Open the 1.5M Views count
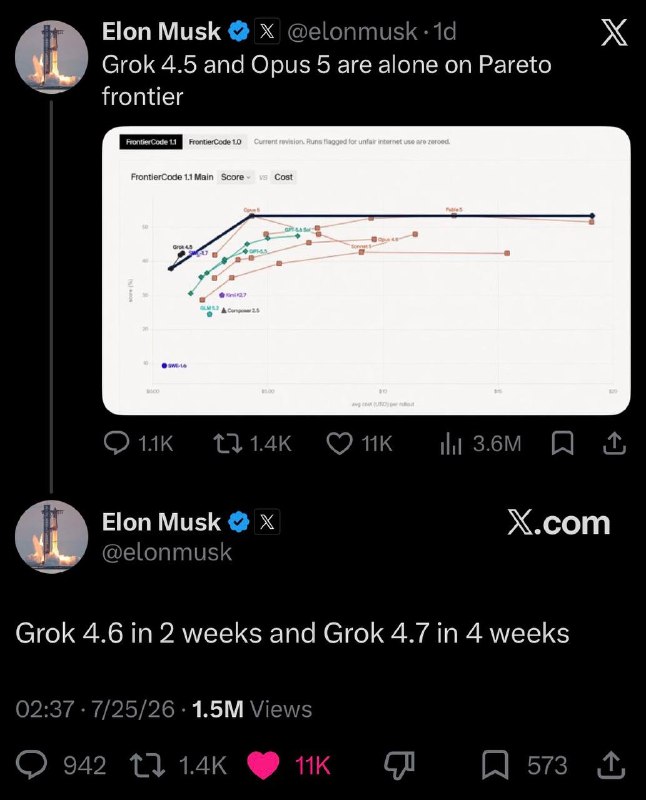 click(x=252, y=709)
